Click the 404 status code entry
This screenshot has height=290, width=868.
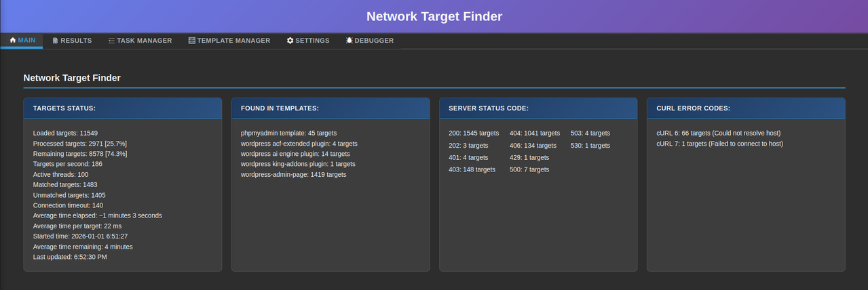[x=535, y=133]
